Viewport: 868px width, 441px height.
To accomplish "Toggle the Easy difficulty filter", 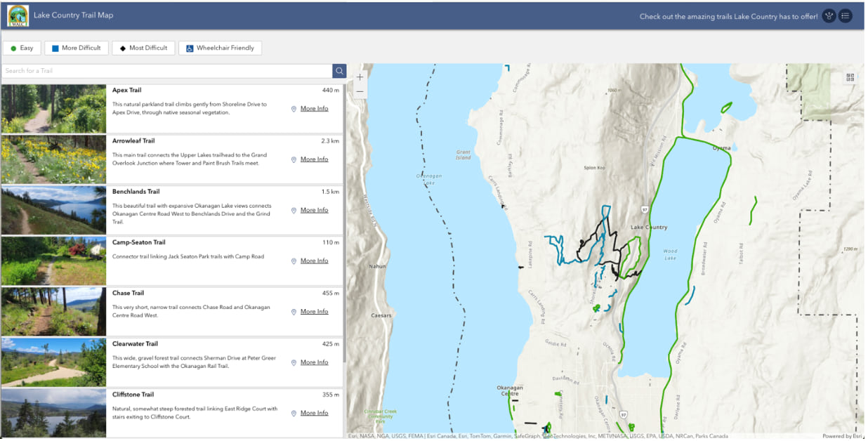I will [x=21, y=48].
